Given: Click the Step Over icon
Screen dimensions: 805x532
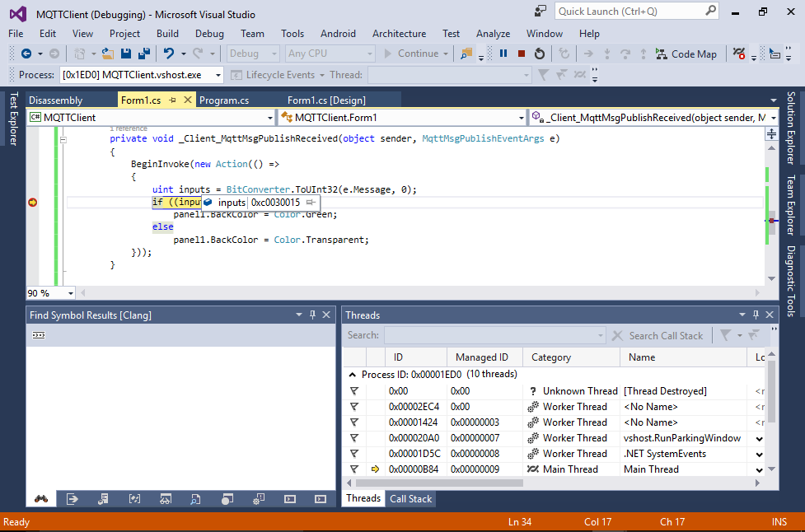Looking at the screenshot, I should 625,54.
